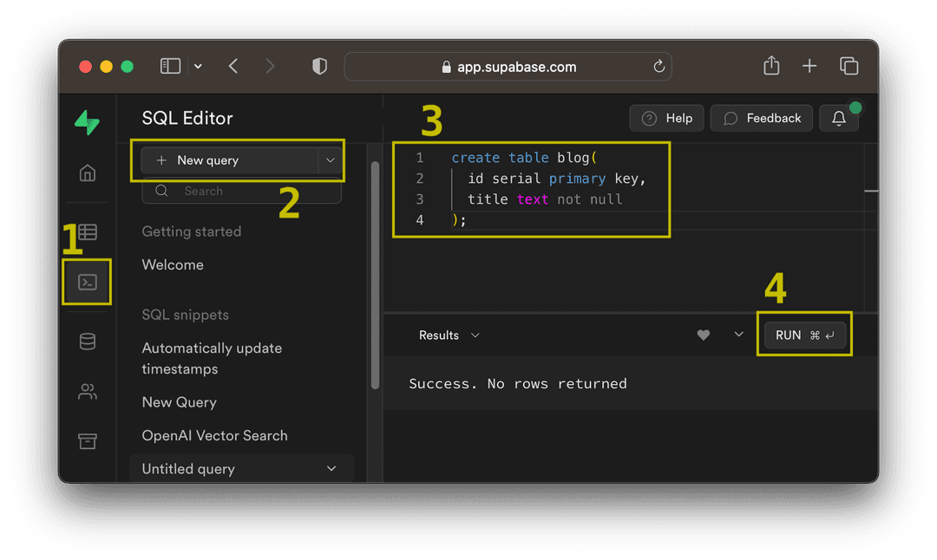Open the Table Editor from the sidebar
The width and height of the screenshot is (937, 560).
pyautogui.click(x=87, y=231)
